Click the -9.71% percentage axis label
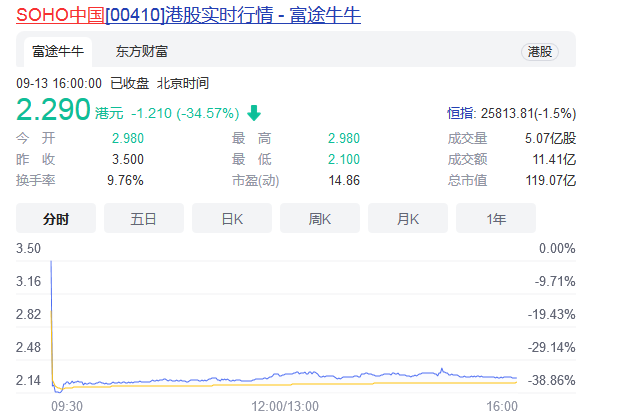Screen dimensions: 628x418 click(x=555, y=281)
